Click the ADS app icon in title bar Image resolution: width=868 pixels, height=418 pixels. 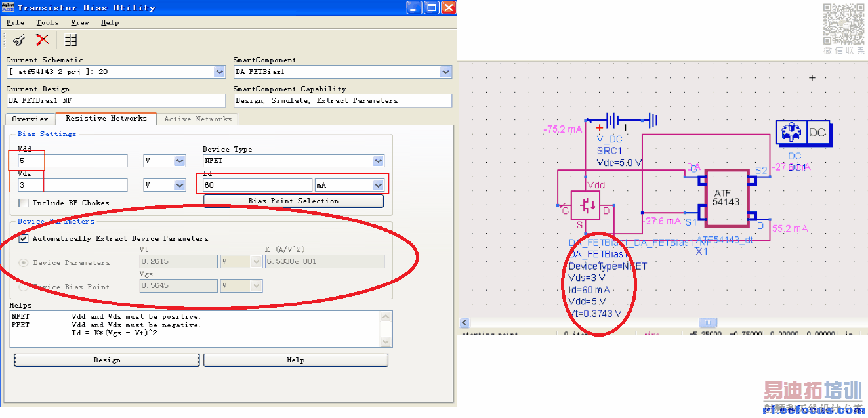8,8
